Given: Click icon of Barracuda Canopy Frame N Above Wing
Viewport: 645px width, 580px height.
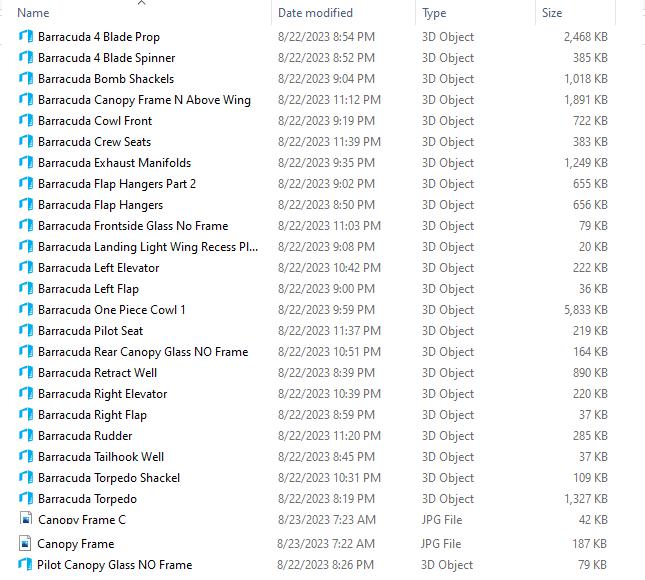Looking at the screenshot, I should pyautogui.click(x=26, y=100).
